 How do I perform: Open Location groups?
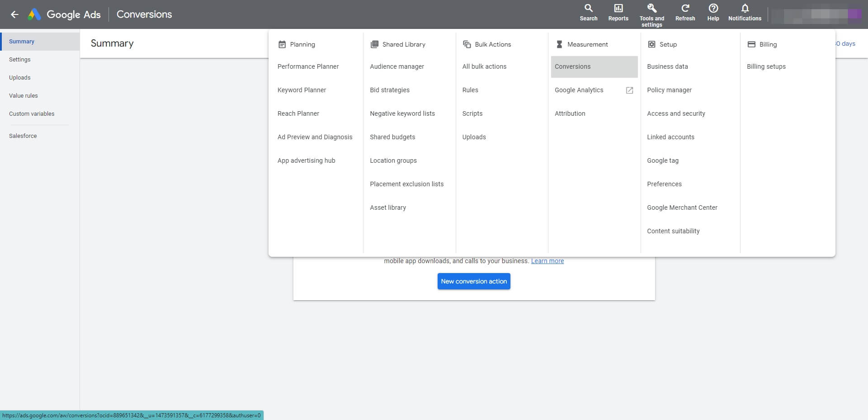393,160
